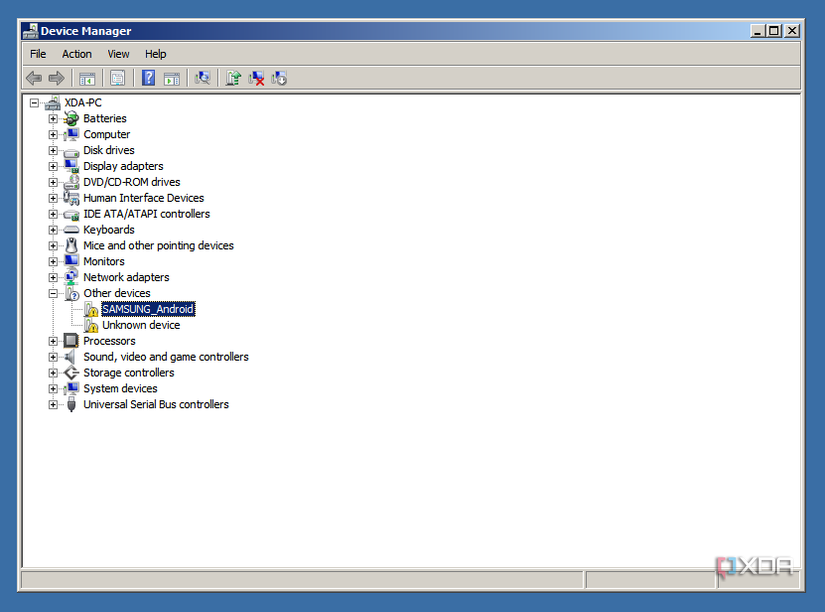Select the DVD/CD-ROM drives label

tap(132, 182)
